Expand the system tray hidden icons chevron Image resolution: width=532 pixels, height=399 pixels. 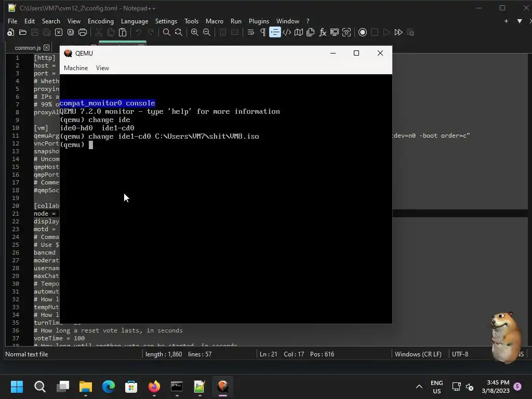coord(419,387)
